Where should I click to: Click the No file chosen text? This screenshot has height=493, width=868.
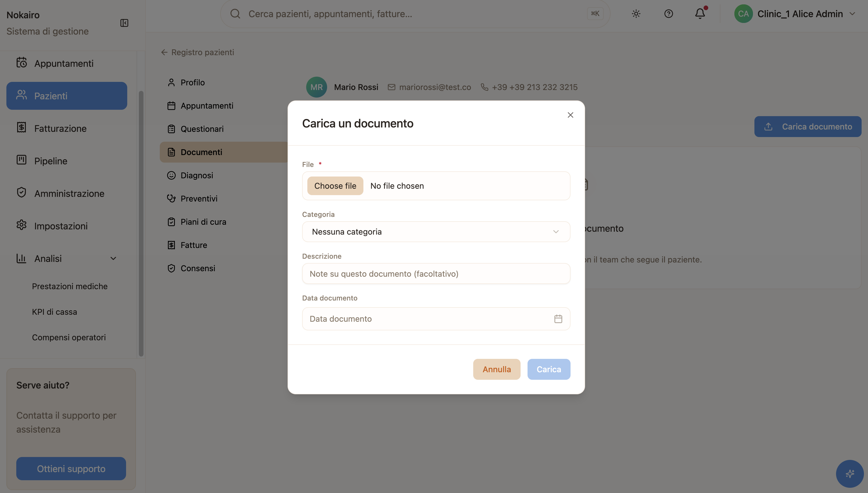[397, 186]
